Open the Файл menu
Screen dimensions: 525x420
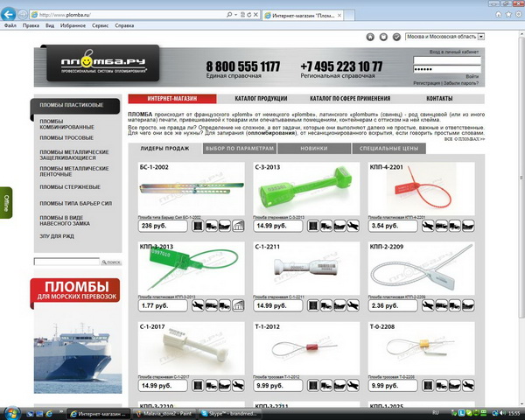[10, 25]
